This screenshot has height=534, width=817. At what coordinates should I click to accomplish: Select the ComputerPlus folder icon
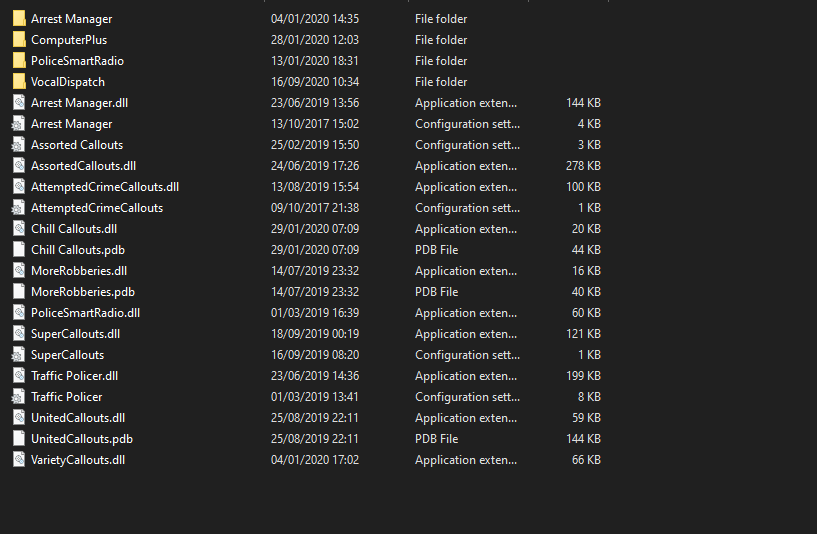(19, 40)
